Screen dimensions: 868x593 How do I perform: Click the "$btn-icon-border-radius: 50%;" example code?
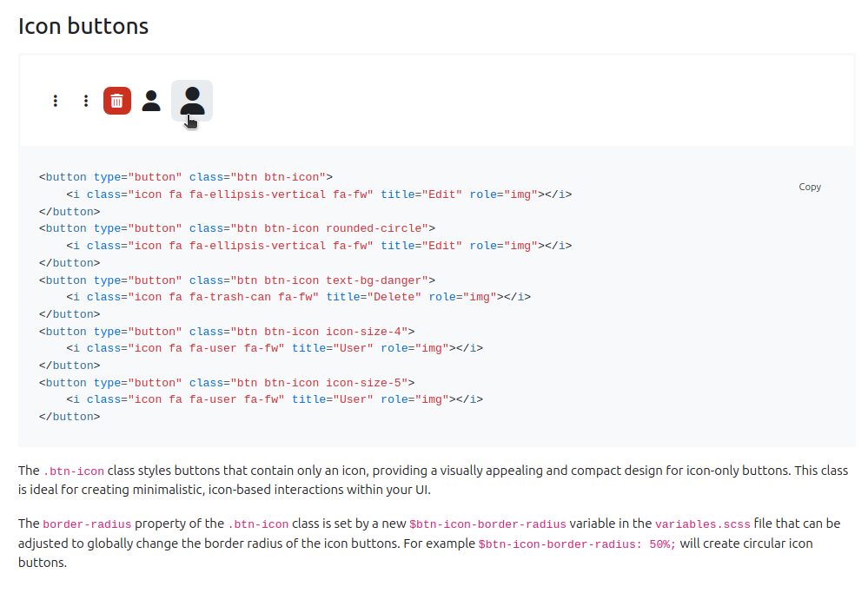(x=577, y=544)
